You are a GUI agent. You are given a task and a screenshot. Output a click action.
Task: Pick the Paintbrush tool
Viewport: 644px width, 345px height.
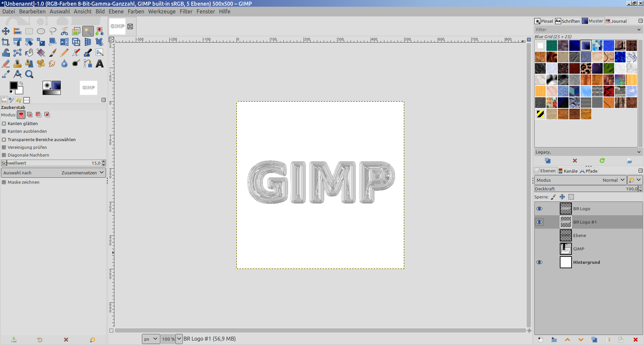coord(53,53)
